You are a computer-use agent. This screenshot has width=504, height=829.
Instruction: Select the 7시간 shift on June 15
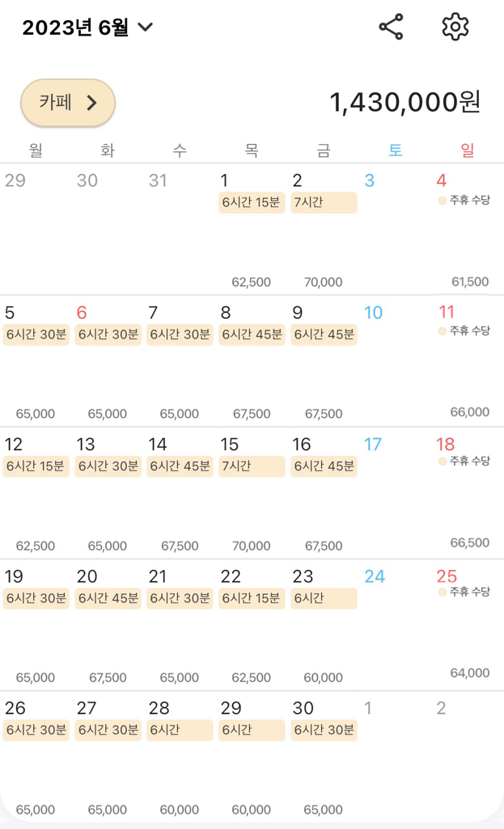click(252, 466)
